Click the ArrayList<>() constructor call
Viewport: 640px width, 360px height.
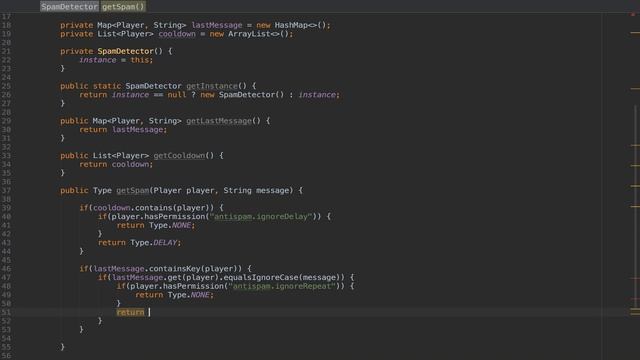click(258, 34)
